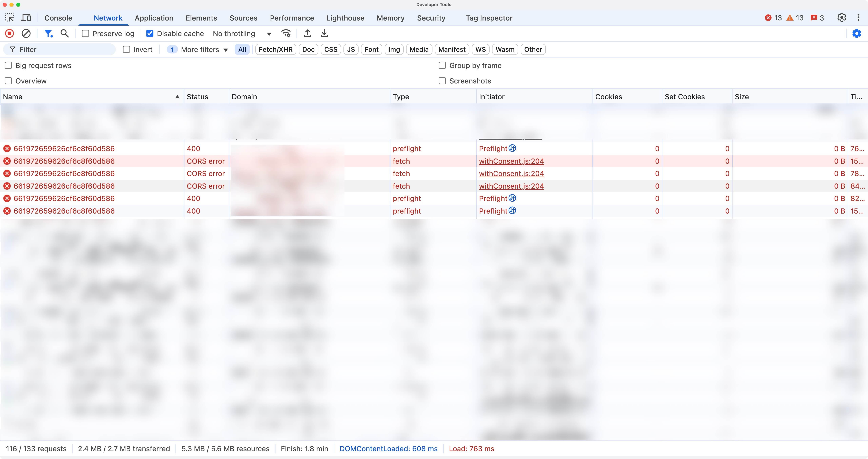Click the withConsent.js:204 initiator link
This screenshot has width=868, height=459.
(x=511, y=161)
